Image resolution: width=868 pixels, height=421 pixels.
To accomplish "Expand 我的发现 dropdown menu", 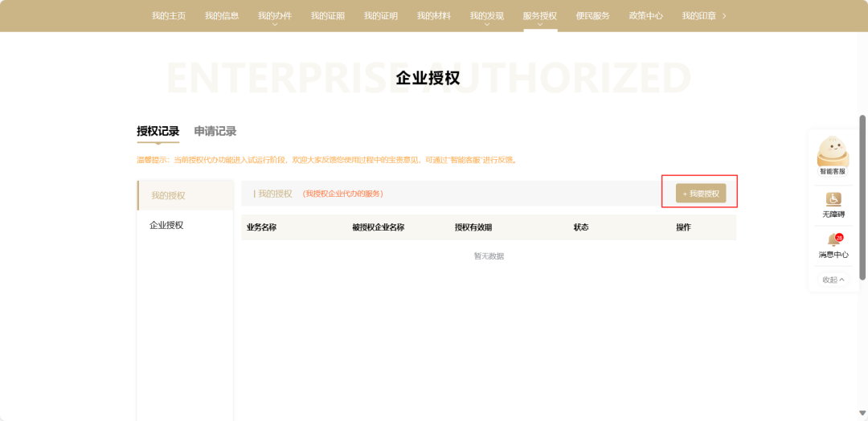I will (487, 16).
